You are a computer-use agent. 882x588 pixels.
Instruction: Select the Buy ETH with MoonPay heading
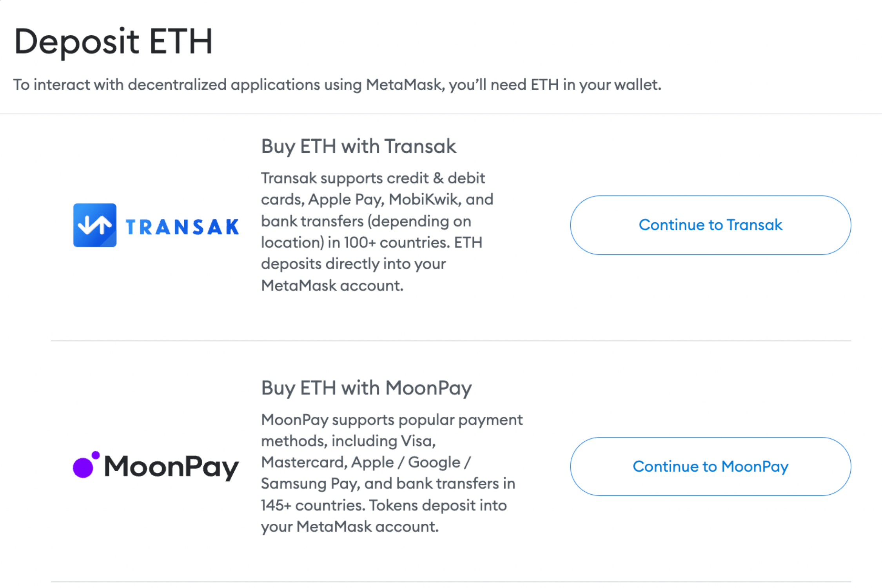coord(367,388)
